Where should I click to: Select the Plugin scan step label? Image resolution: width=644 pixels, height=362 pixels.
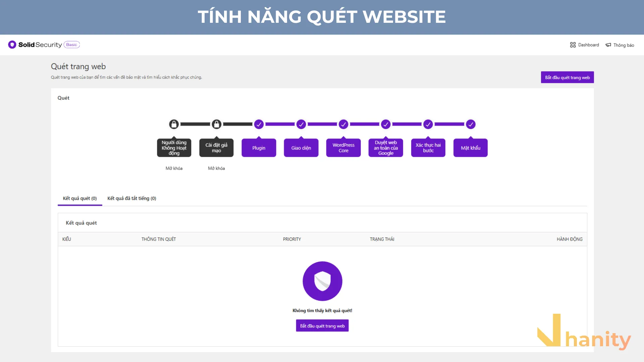click(259, 148)
